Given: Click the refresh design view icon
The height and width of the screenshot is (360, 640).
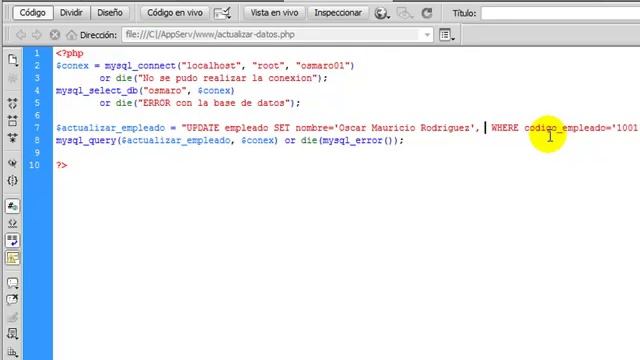Looking at the screenshot, I should (x=427, y=13).
